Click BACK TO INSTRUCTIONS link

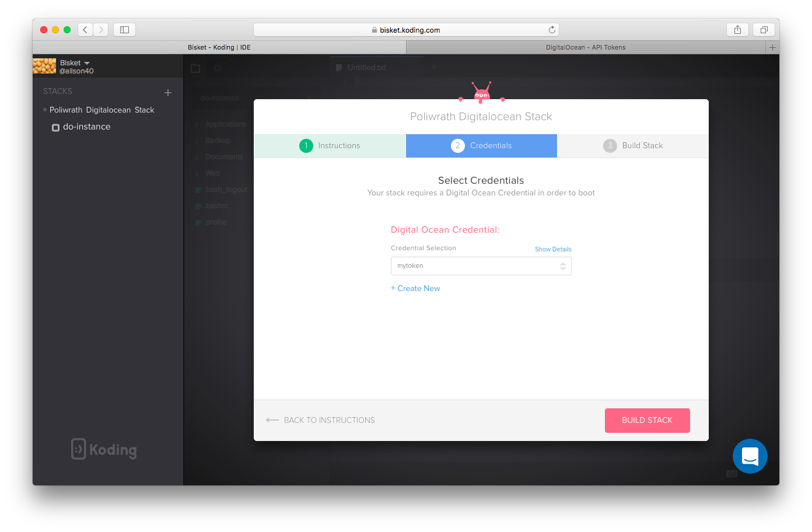[x=320, y=420]
